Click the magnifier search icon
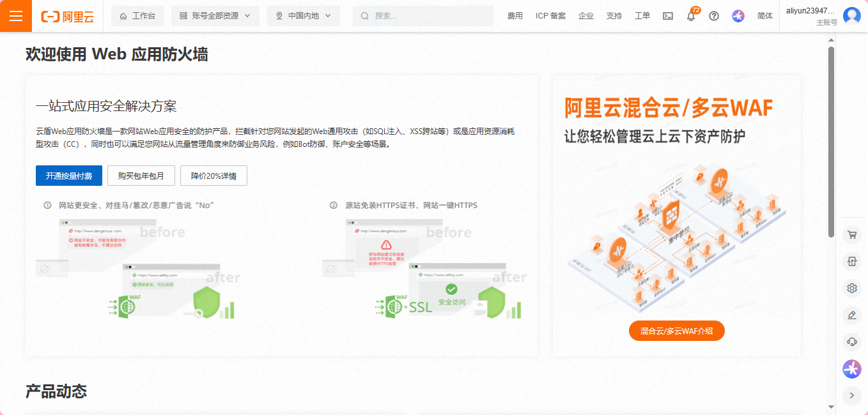868x415 pixels. point(365,16)
